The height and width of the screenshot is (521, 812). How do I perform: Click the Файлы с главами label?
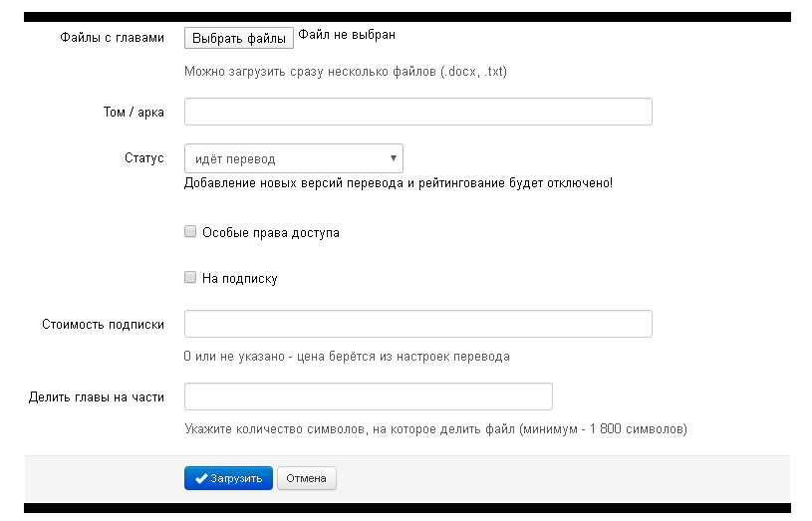(x=111, y=38)
